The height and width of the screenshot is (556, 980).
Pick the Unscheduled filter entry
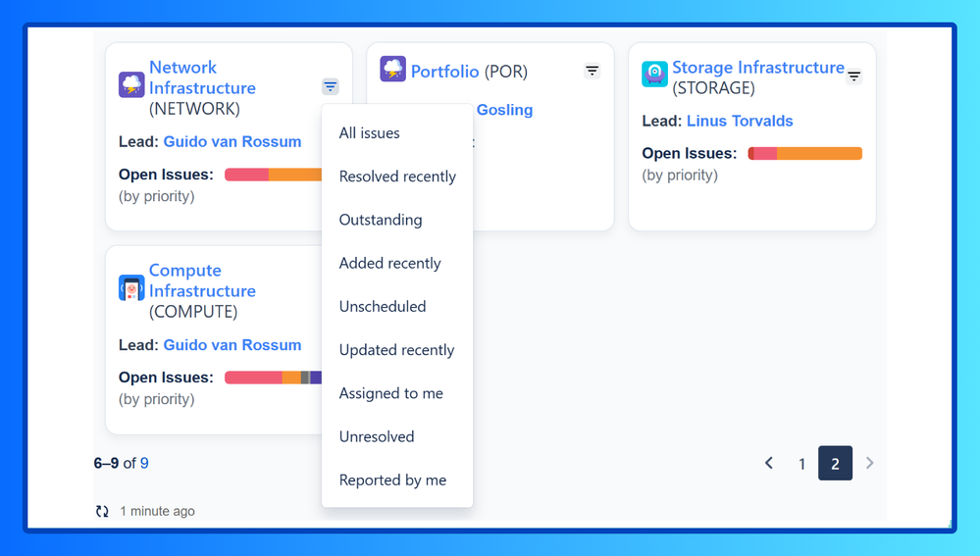[x=397, y=307]
